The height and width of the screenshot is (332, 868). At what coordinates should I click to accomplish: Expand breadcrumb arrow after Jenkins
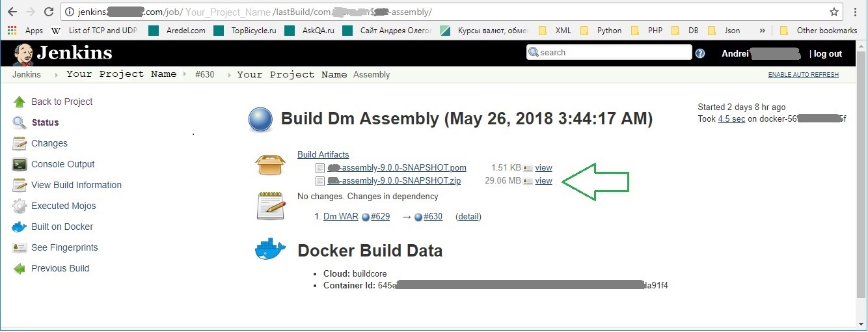pos(55,75)
